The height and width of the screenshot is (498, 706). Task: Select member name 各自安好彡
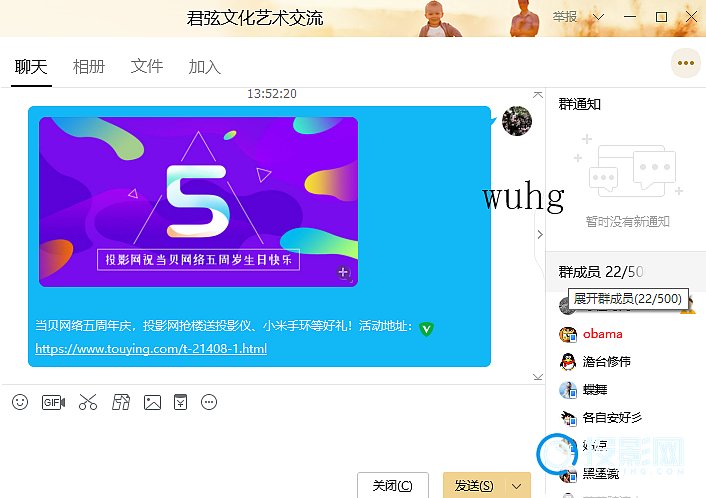(612, 417)
